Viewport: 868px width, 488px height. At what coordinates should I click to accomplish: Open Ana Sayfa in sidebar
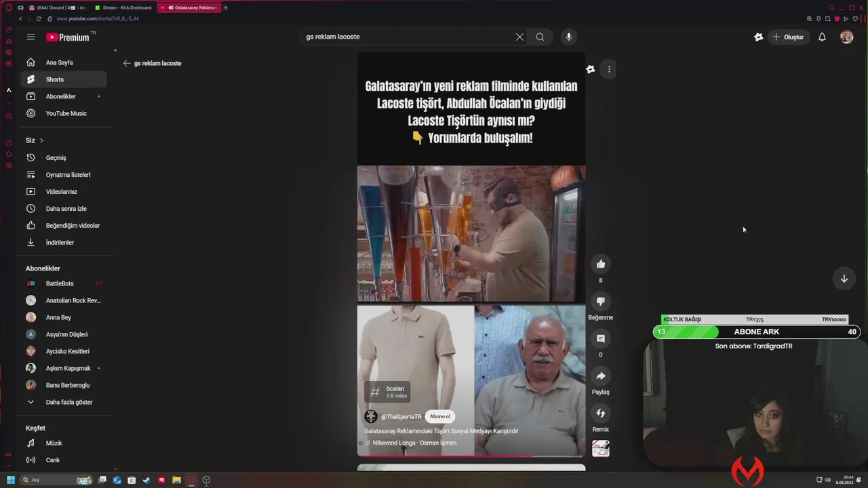coord(64,62)
